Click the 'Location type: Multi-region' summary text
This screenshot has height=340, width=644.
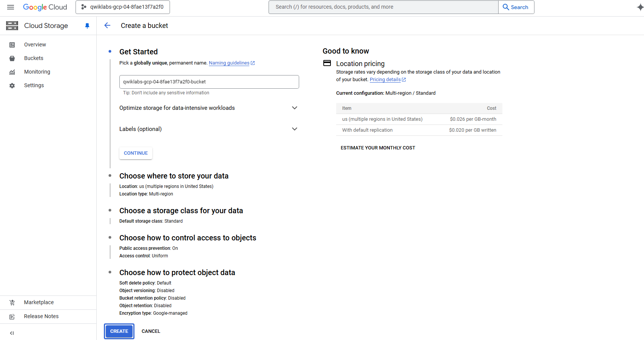point(146,194)
